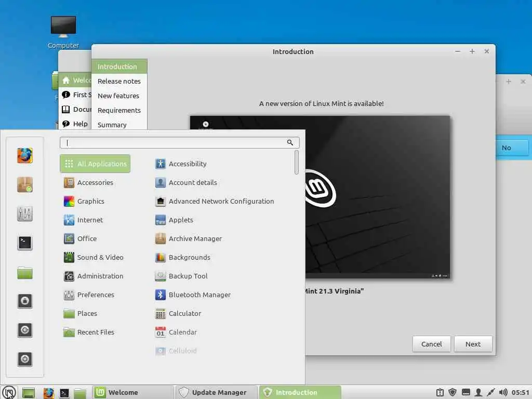Open Release notes page in Introduction window
The height and width of the screenshot is (399, 532).
(x=119, y=81)
